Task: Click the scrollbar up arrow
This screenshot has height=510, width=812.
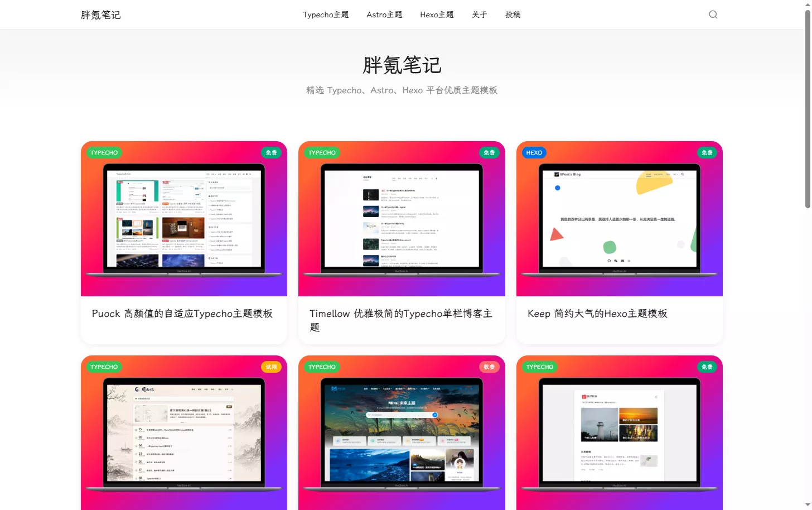Action: (808, 4)
